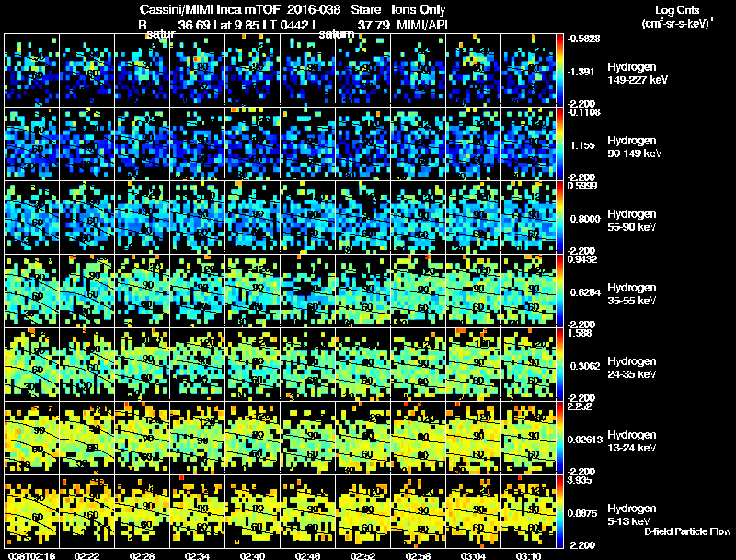Click the 'B-field Particle Flow' caption
736x560 pixels.
(687, 531)
